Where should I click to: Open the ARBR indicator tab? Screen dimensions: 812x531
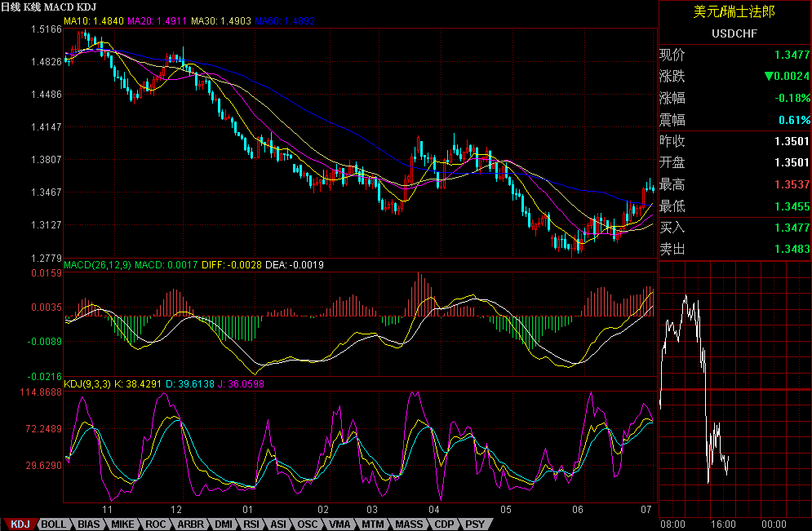(x=191, y=524)
